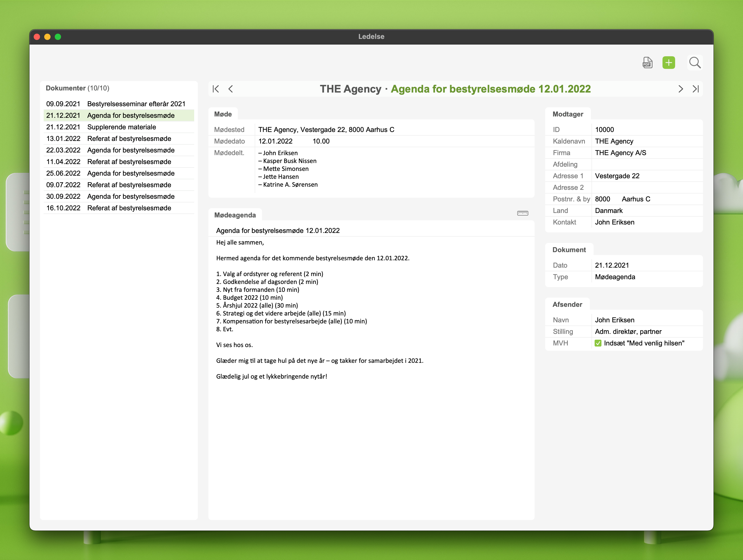
Task: Open Bestyrelsesseminar efterår 2021 document
Action: [x=136, y=104]
